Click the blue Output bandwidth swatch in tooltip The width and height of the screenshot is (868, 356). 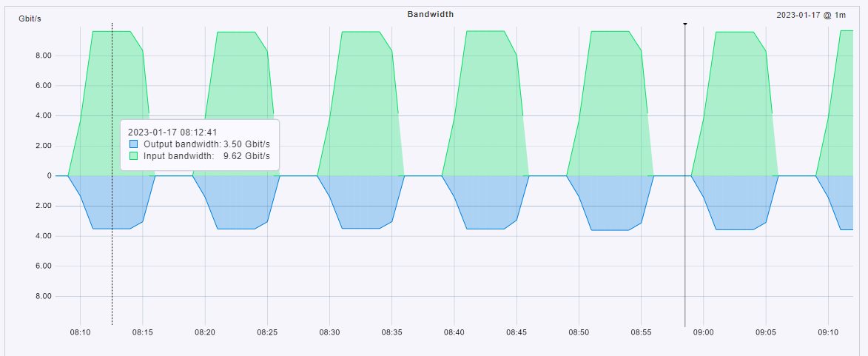tap(133, 144)
